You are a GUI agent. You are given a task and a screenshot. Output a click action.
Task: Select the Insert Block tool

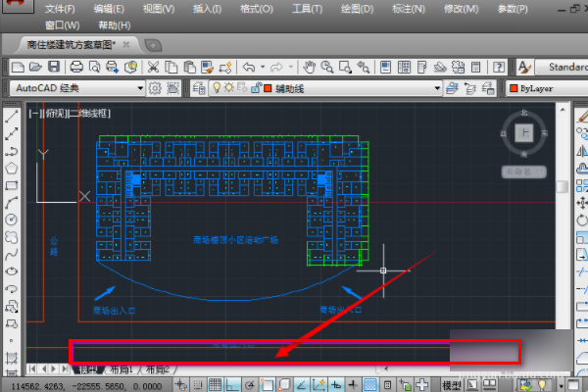pos(11,307)
